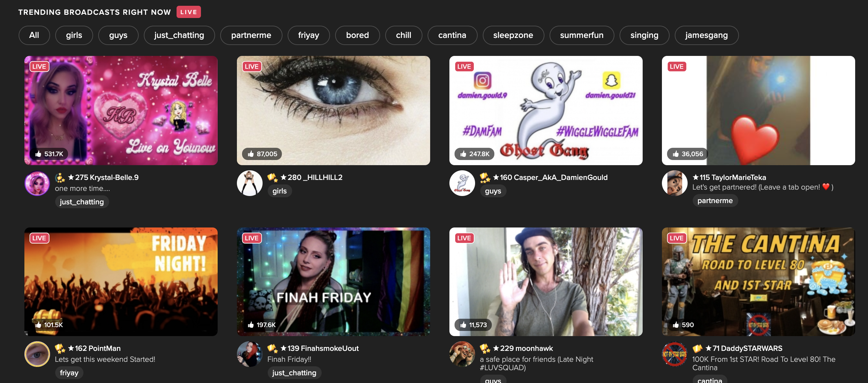Click the red LIVE header badge
868x383 pixels.
click(188, 12)
